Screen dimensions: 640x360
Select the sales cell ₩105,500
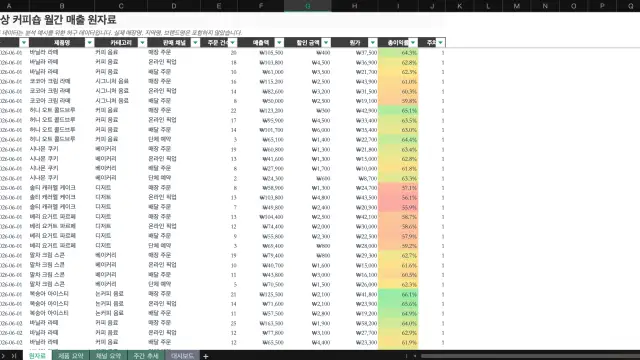click(261, 53)
